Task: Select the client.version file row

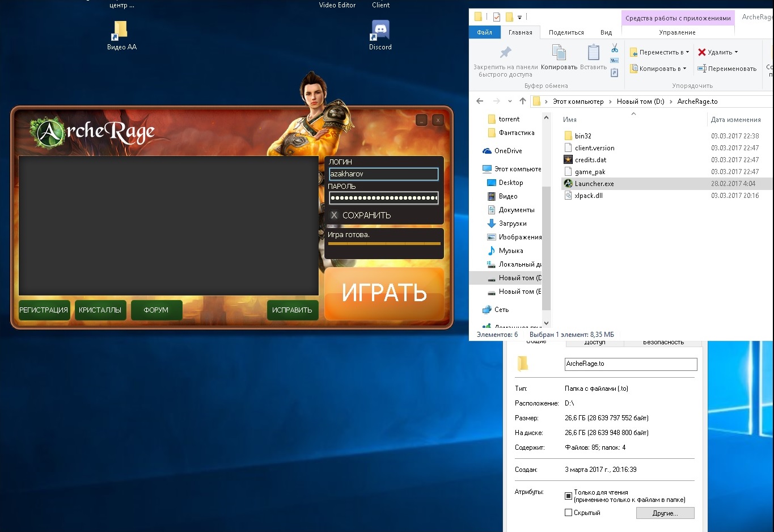Action: 666,148
